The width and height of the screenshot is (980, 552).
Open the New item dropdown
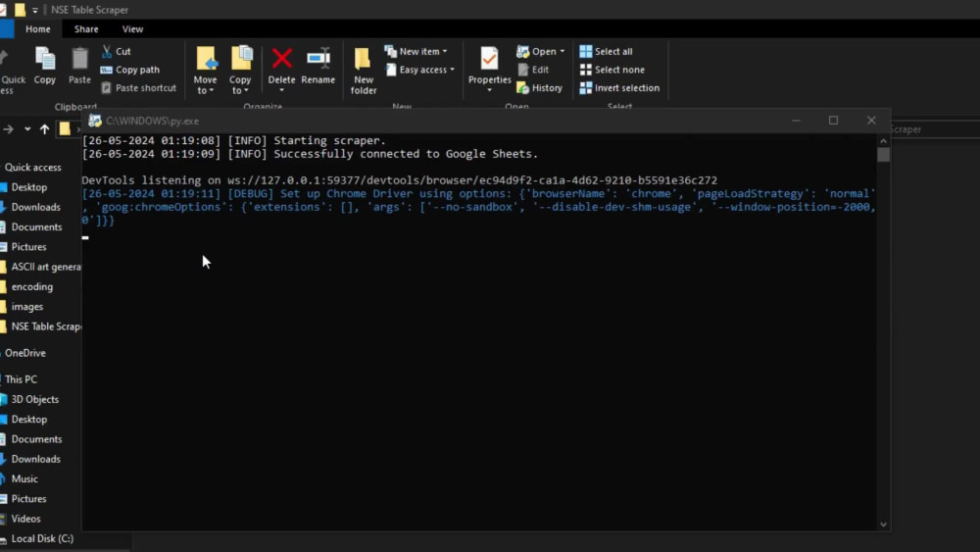point(416,51)
